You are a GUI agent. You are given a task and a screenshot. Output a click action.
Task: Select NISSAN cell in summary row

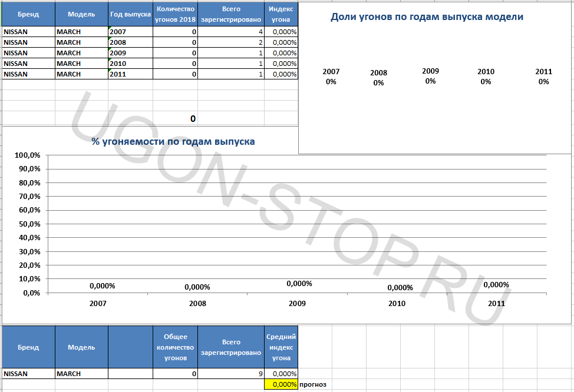tap(28, 374)
